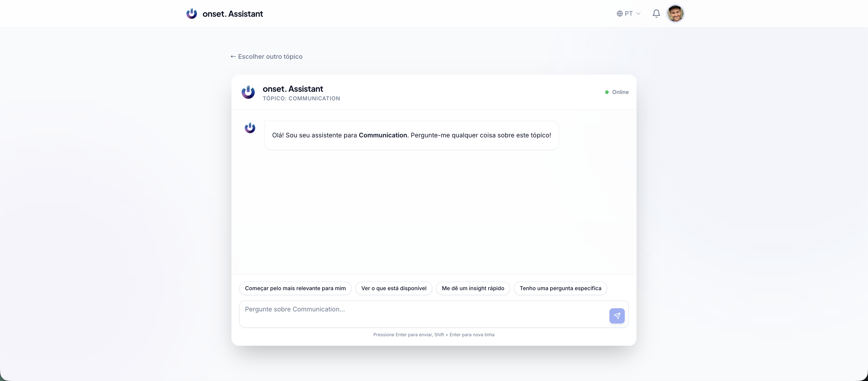Open your profile picture menu
Screen dimensions: 868x381
pos(675,14)
